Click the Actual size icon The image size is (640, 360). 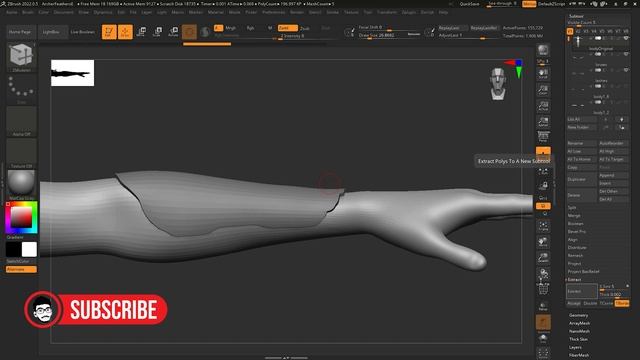(x=543, y=106)
